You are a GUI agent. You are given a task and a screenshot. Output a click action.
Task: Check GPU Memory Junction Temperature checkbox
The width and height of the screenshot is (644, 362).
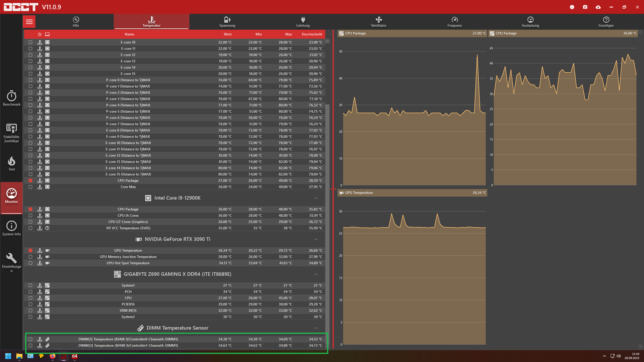[30, 257]
